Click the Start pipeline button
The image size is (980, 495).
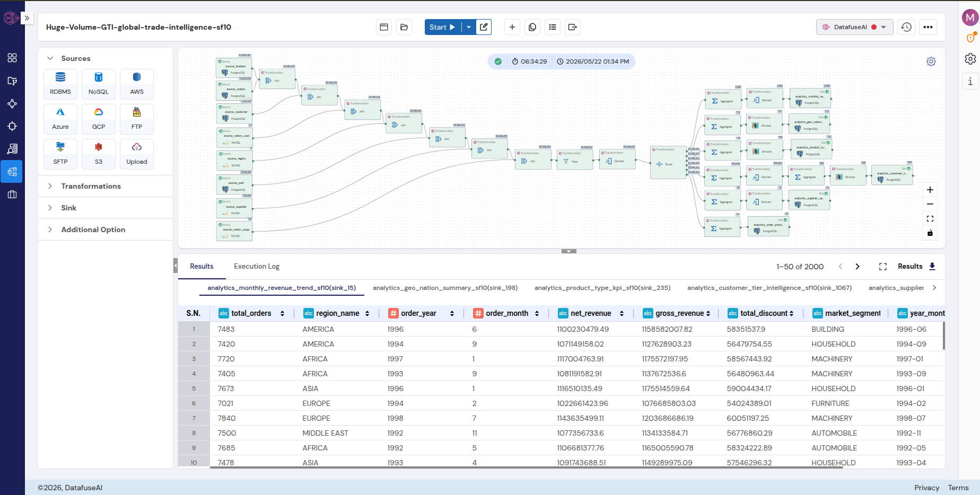(x=443, y=27)
